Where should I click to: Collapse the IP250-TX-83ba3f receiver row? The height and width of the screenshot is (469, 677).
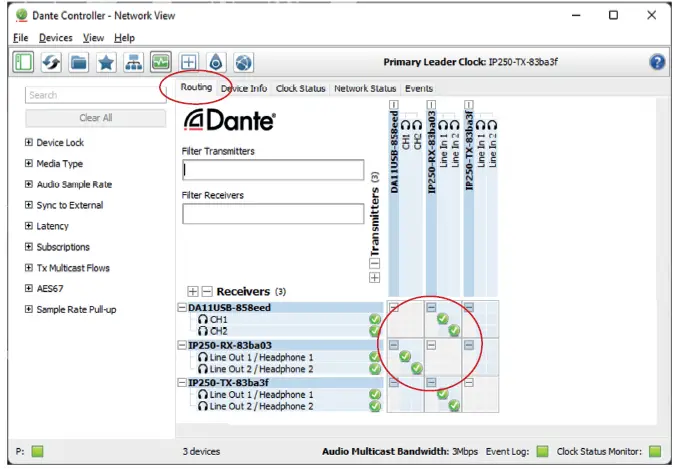click(x=182, y=383)
